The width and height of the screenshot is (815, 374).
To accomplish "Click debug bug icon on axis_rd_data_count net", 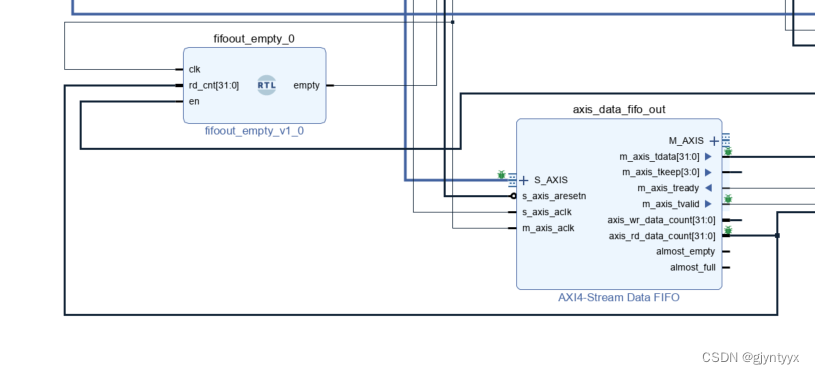I will [728, 230].
